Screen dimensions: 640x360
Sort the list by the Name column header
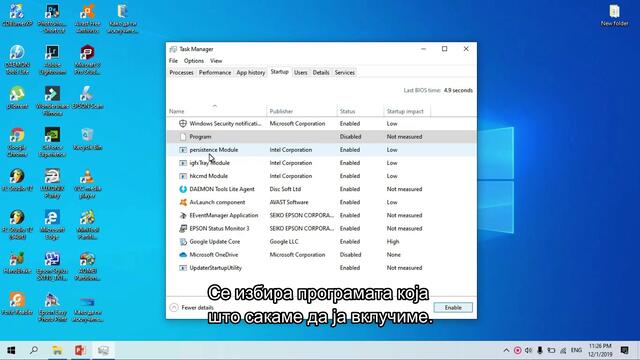tap(217, 111)
